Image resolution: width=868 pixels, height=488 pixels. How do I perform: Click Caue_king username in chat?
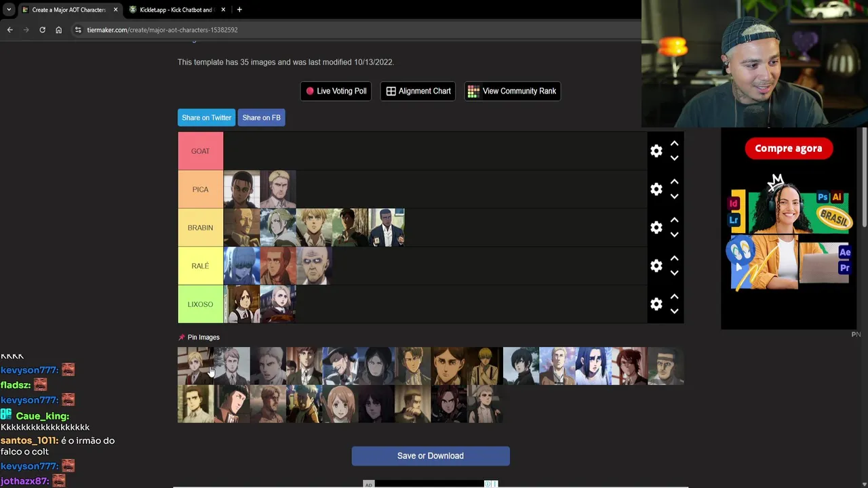42,416
